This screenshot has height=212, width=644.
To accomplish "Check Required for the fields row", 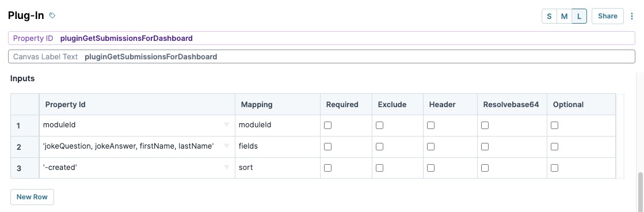I will point(327,146).
